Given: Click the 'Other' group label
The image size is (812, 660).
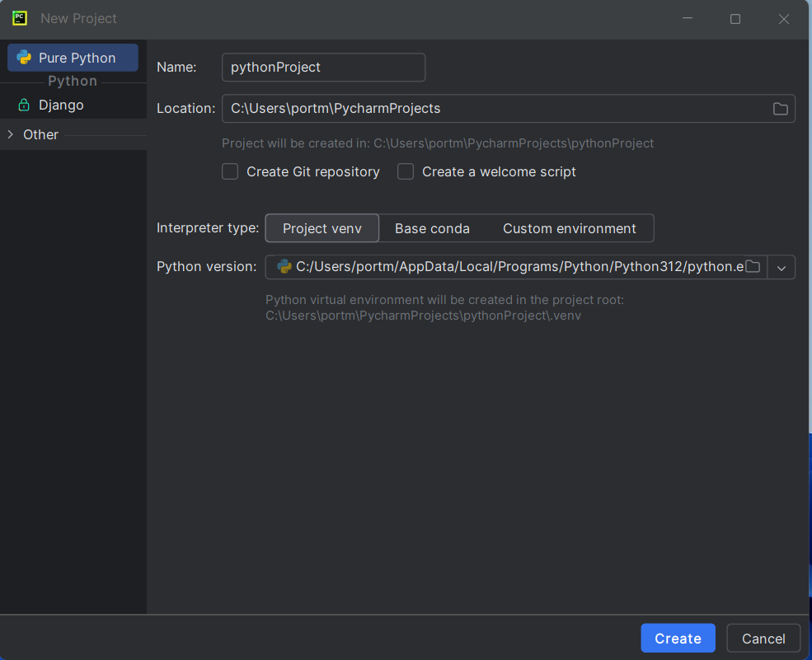Looking at the screenshot, I should (41, 134).
